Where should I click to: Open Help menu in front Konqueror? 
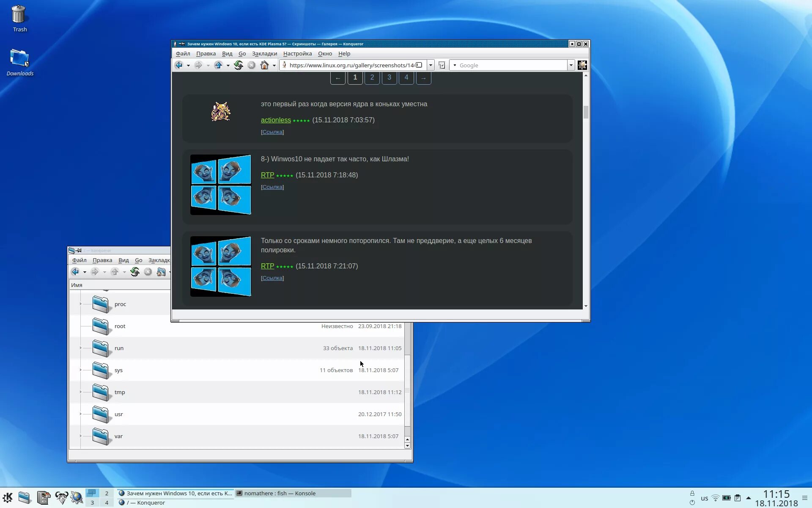[344, 54]
